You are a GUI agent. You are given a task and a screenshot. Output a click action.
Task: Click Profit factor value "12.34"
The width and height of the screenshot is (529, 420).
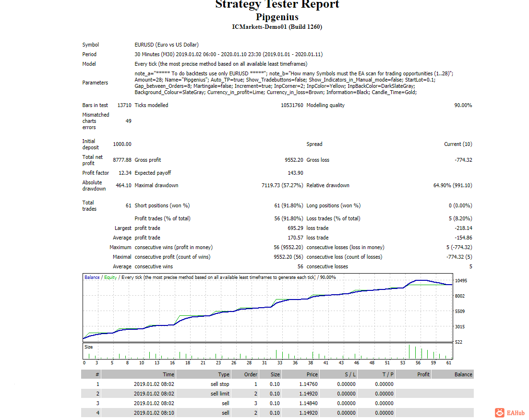tap(125, 173)
